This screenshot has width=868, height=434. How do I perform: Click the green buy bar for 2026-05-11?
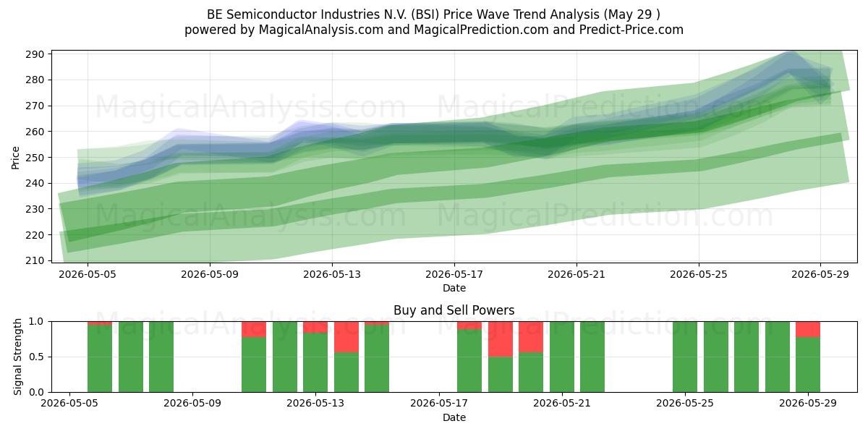click(x=254, y=365)
